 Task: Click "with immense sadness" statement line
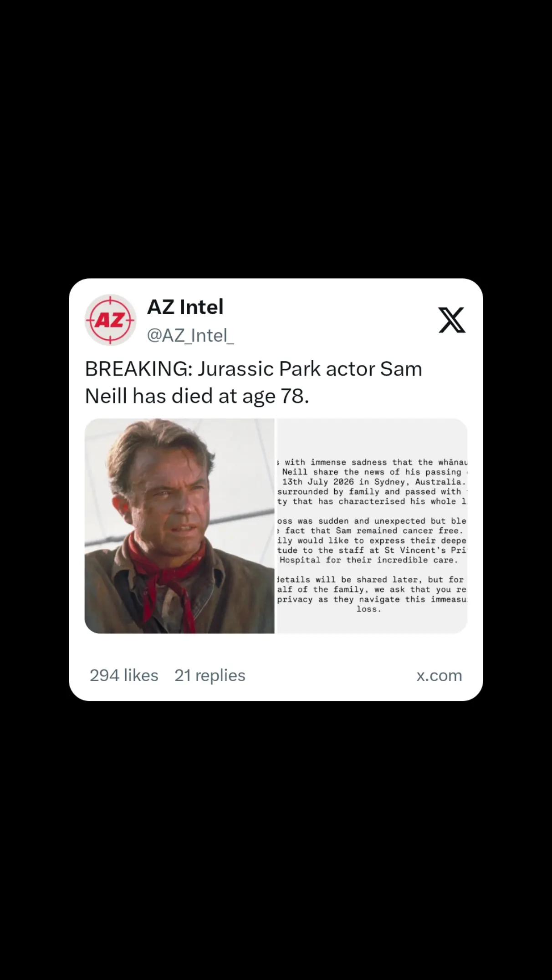[372, 462]
